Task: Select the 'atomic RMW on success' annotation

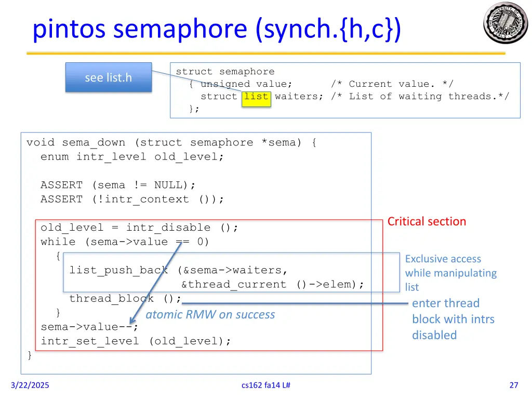Action: click(x=210, y=314)
